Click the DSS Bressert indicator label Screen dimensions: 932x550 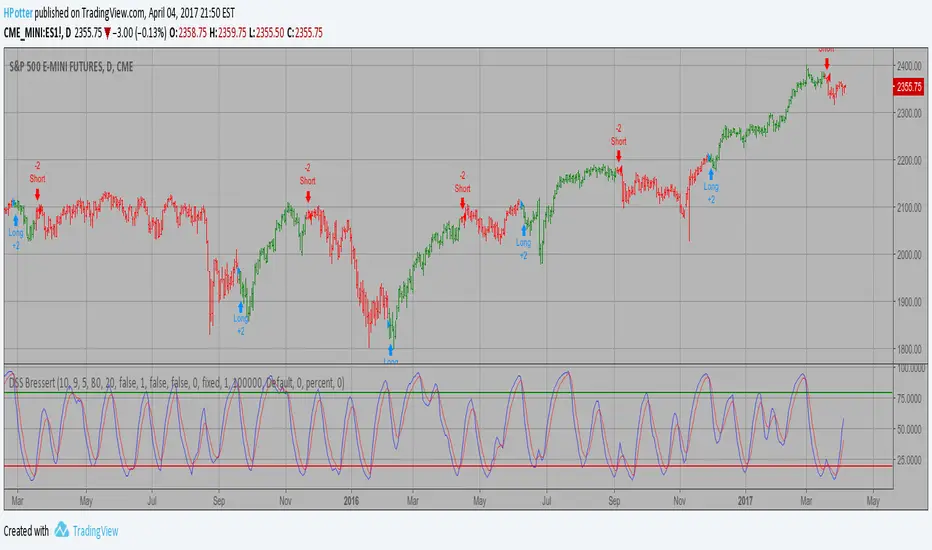coord(177,383)
